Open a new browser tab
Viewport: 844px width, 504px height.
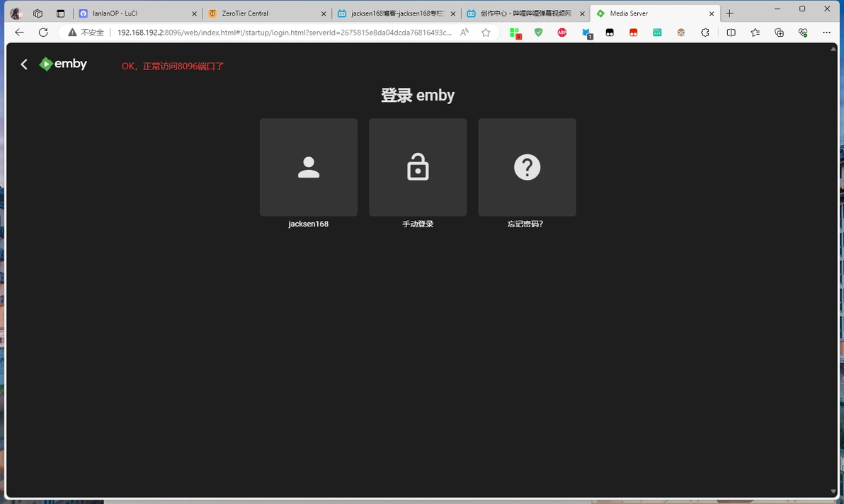click(x=729, y=13)
